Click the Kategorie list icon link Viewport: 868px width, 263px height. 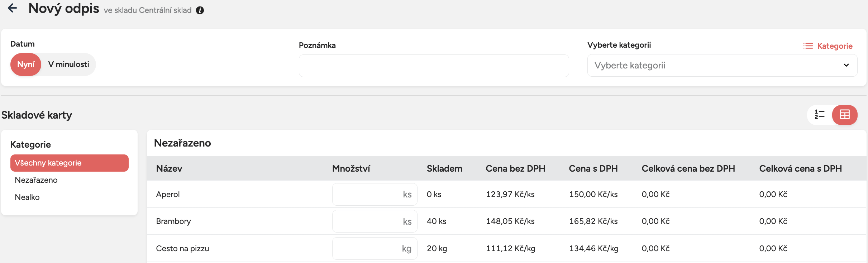coord(828,46)
